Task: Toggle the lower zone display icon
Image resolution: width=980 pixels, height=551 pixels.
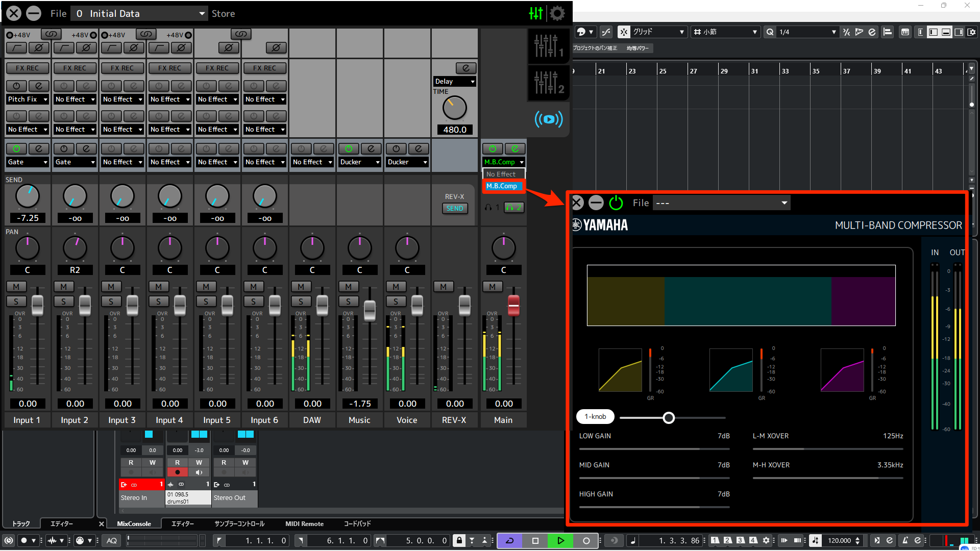Action: click(946, 32)
